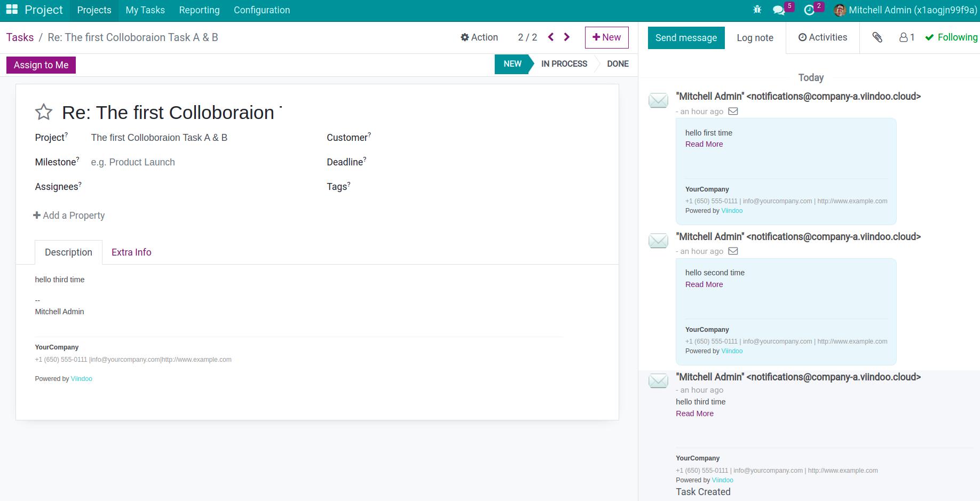
Task: Open the conversations chat icon
Action: [x=779, y=10]
